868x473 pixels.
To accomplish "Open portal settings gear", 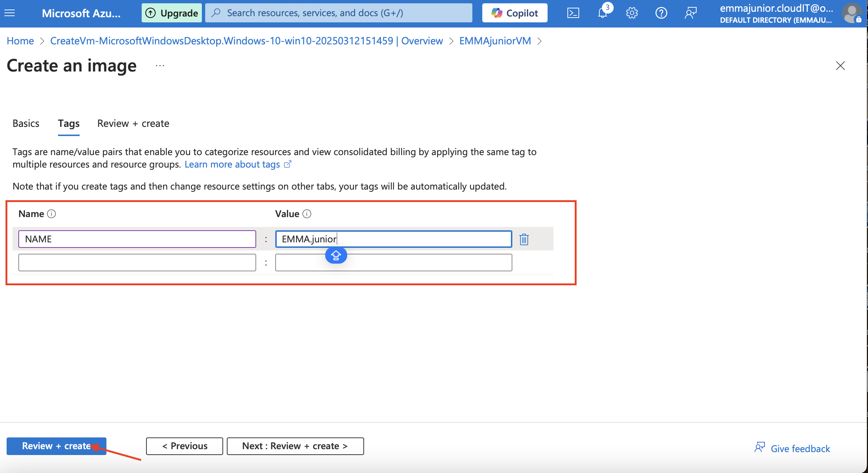I will coord(632,13).
